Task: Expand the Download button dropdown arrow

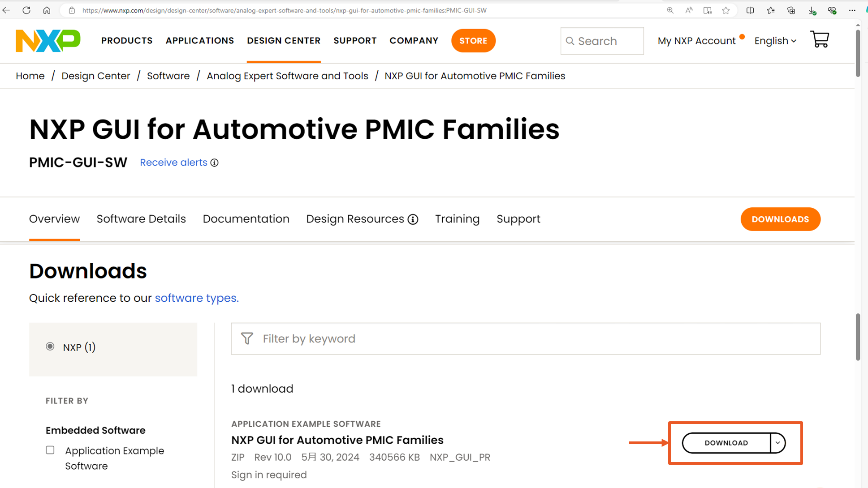Action: point(777,443)
